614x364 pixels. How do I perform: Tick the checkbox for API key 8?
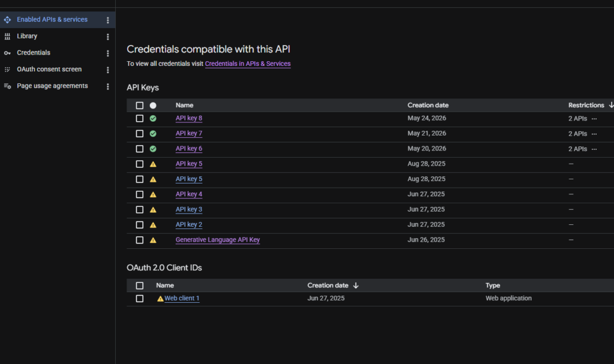(139, 118)
